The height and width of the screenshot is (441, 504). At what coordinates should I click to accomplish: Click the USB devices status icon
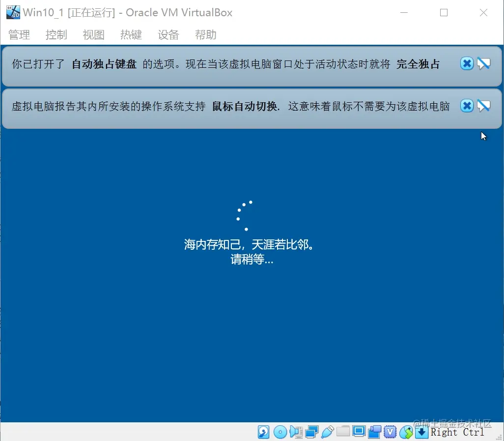pos(327,432)
